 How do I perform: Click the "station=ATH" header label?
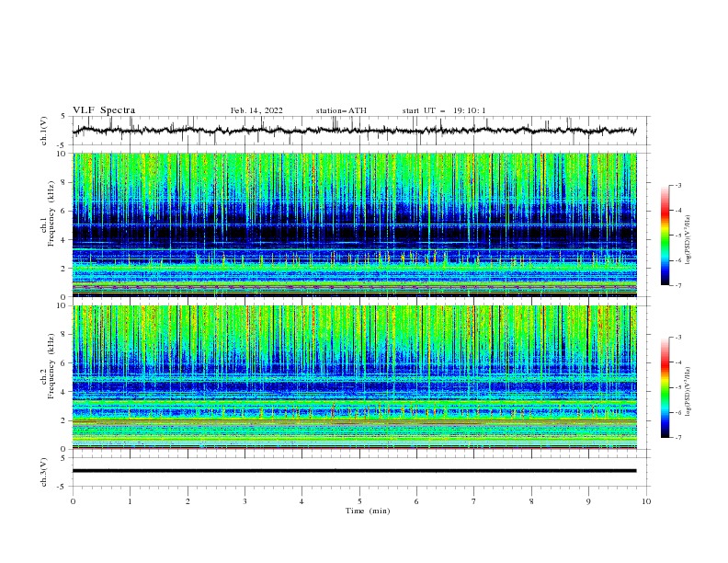[341, 110]
